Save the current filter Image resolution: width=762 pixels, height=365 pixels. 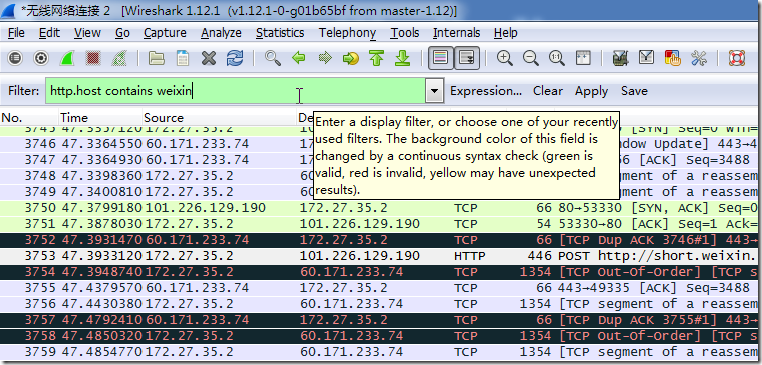(634, 91)
